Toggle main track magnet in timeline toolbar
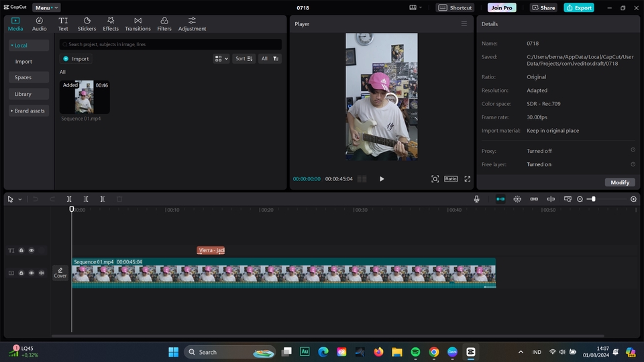The width and height of the screenshot is (644, 362). (x=500, y=199)
